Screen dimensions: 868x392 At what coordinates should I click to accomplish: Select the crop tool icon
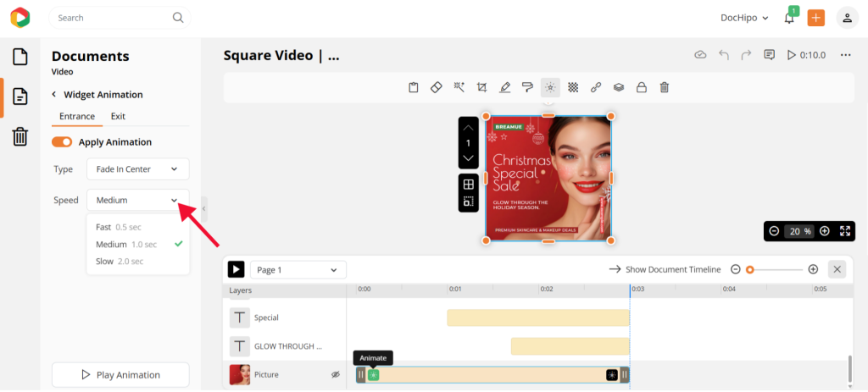pos(481,87)
